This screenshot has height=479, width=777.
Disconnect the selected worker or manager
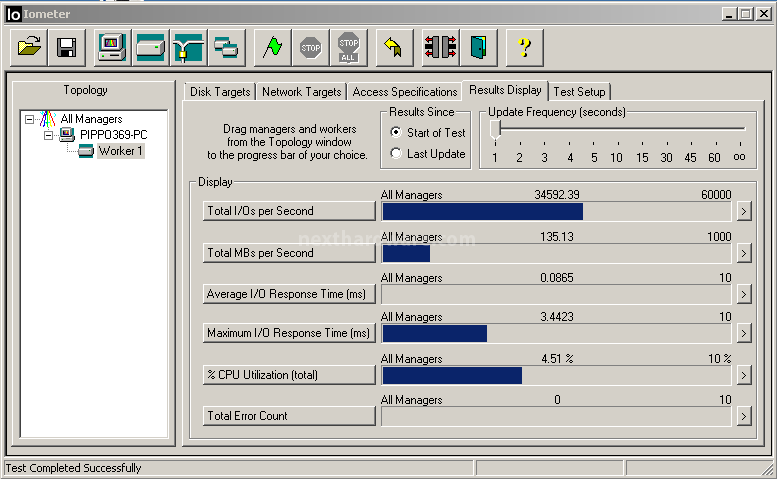(440, 48)
